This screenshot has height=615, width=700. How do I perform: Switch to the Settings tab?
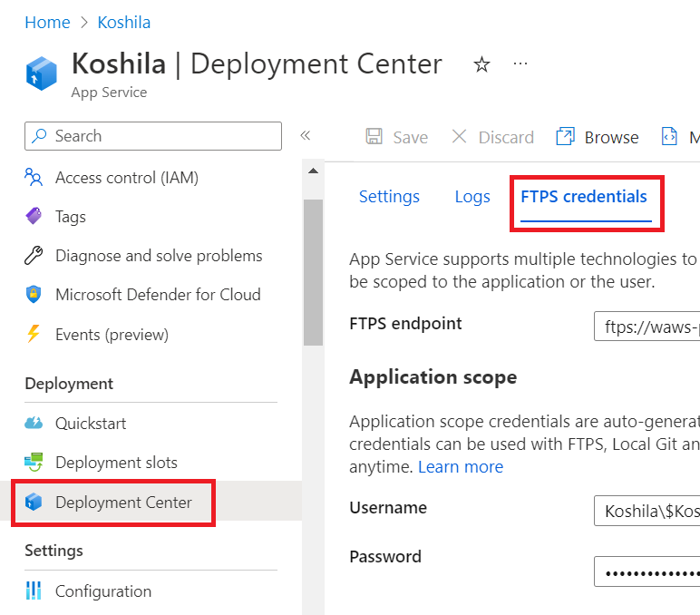(x=389, y=197)
